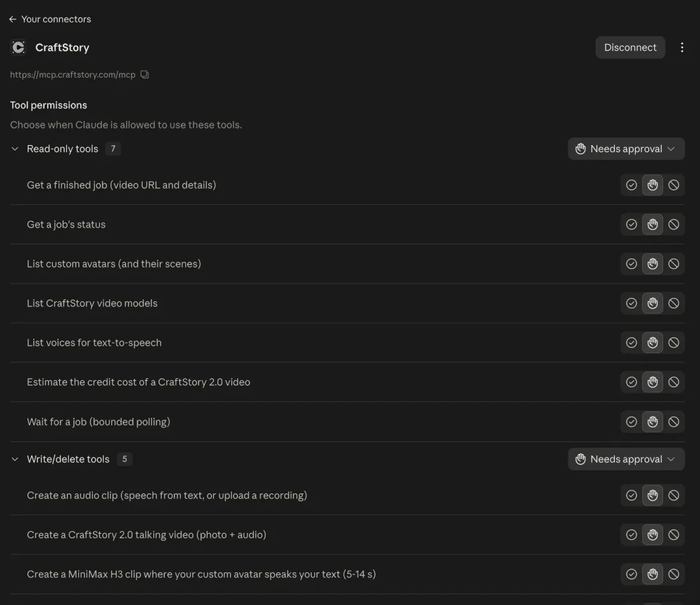Always allow Create a MiniMax H3 clip
This screenshot has width=700, height=605.
click(631, 574)
